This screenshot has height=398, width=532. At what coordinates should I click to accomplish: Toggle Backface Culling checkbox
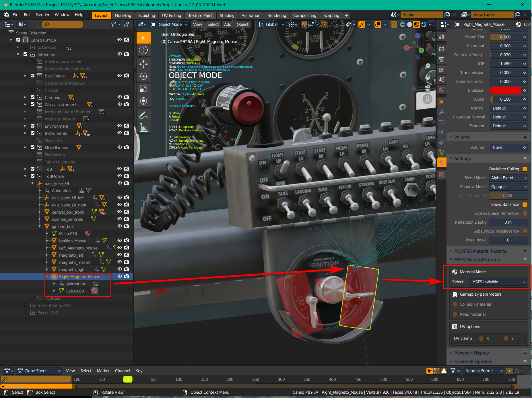pos(525,169)
